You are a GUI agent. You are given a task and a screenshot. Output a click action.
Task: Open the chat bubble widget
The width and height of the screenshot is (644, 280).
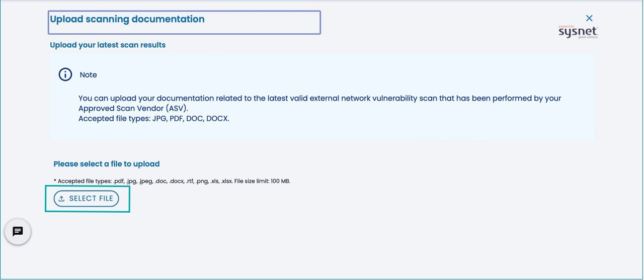(18, 232)
